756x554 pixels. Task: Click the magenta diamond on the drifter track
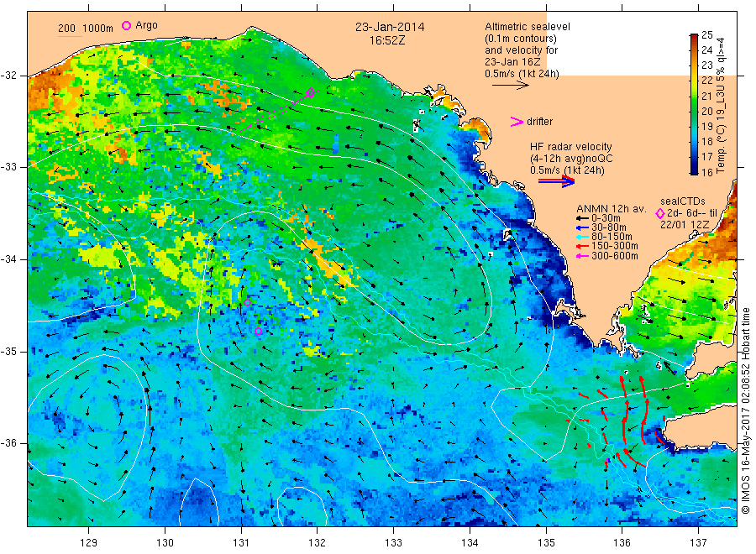click(311, 92)
